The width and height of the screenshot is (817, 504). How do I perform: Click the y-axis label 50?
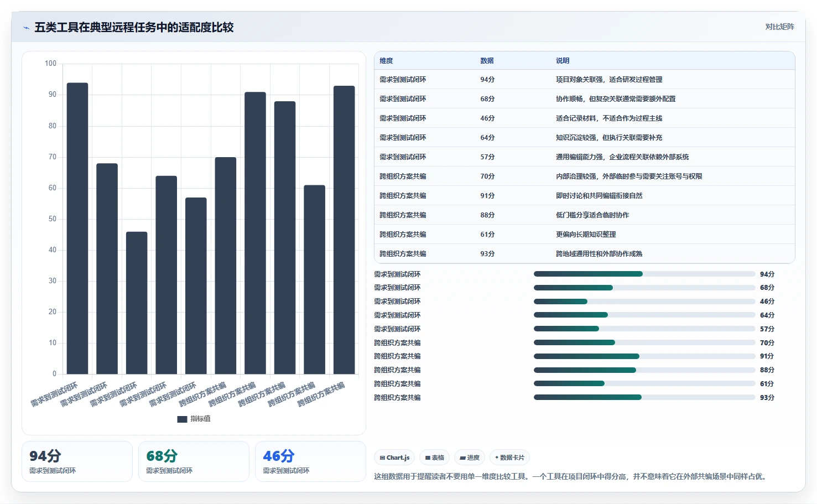pyautogui.click(x=53, y=219)
